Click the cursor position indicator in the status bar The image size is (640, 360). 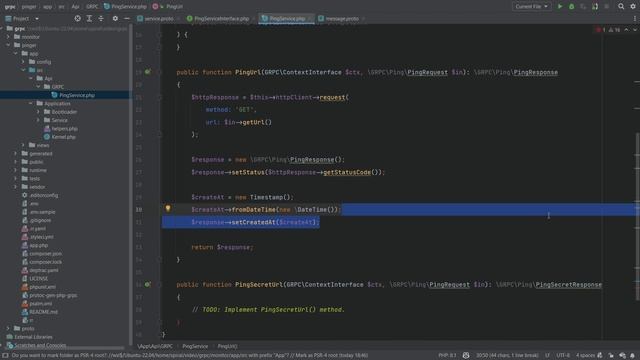(507, 356)
